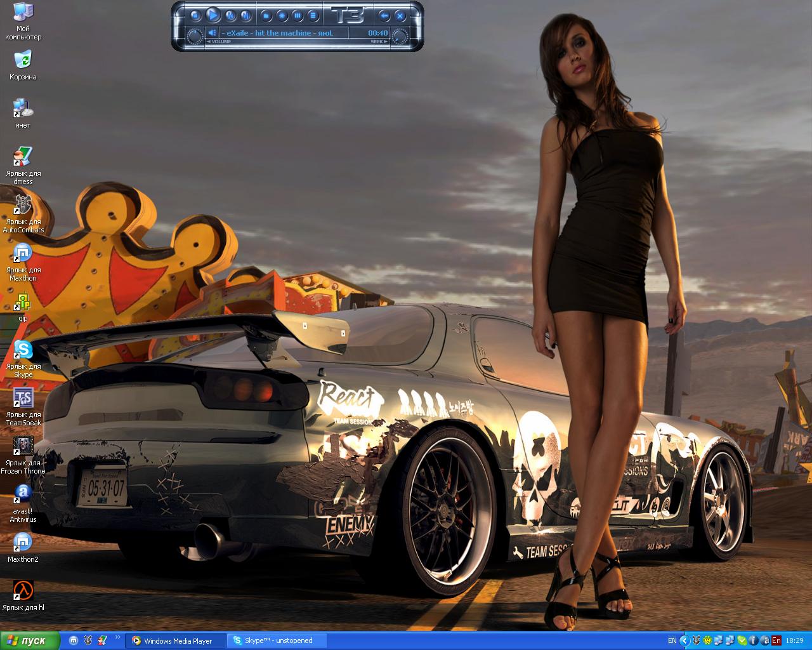Click the left-arrow button in T3 player
Viewport: 812px width, 650px height.
(x=384, y=15)
